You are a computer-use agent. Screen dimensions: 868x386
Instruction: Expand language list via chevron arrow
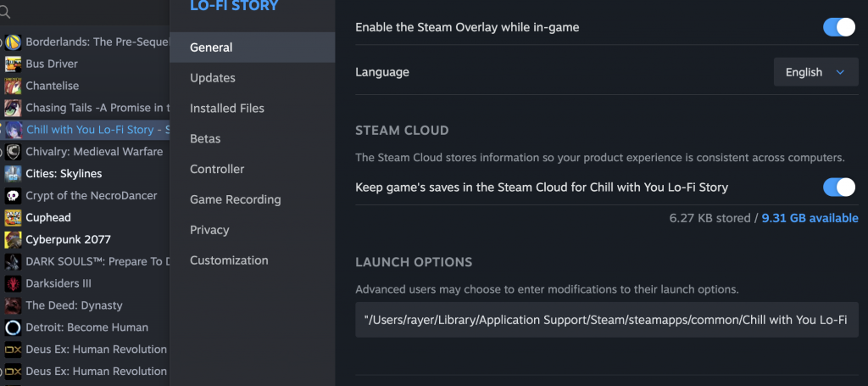840,72
